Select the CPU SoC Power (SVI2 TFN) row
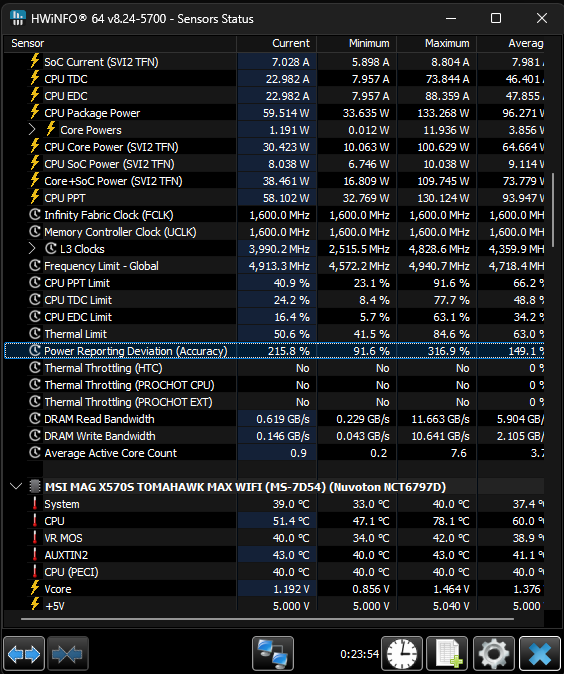This screenshot has height=674, width=564. [274, 164]
